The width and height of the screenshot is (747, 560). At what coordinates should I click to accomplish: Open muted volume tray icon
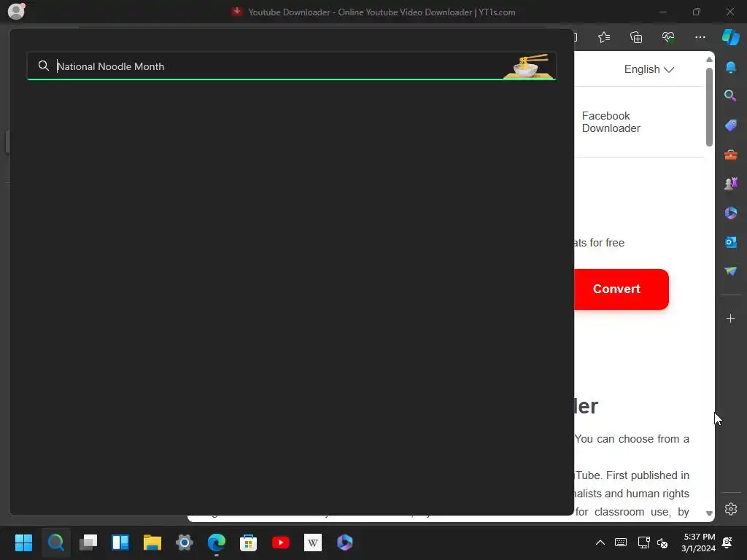point(662,542)
